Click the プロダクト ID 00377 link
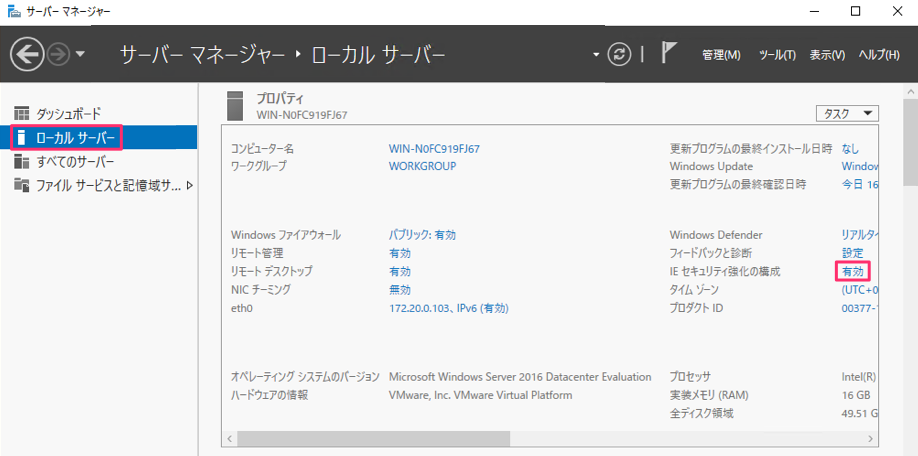Image resolution: width=918 pixels, height=456 pixels. [860, 308]
